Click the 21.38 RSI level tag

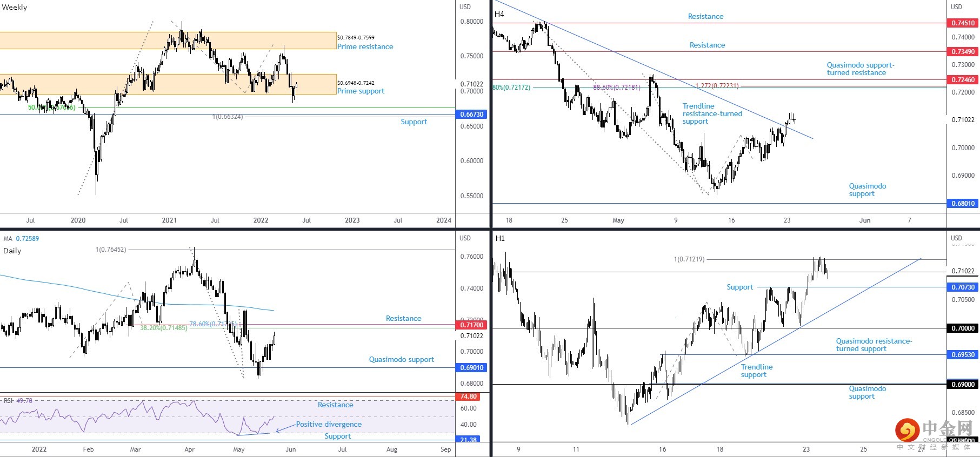pyautogui.click(x=469, y=440)
